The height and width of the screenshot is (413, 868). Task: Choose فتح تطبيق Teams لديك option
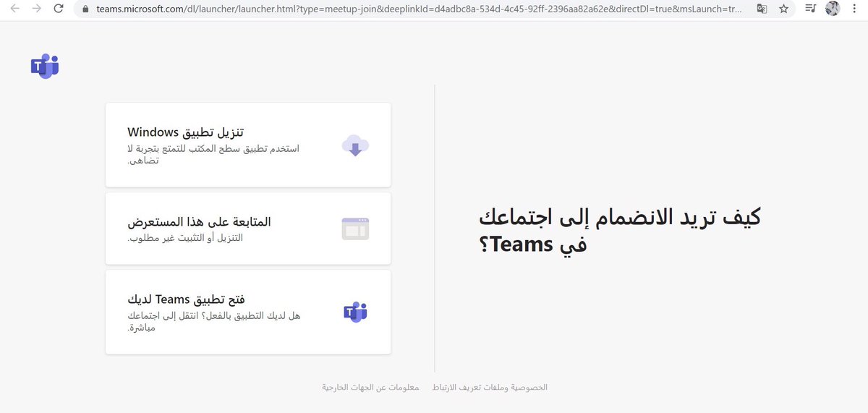click(248, 312)
